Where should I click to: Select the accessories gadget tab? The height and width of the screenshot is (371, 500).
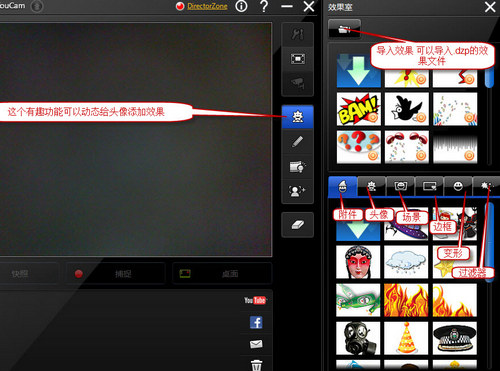343,186
